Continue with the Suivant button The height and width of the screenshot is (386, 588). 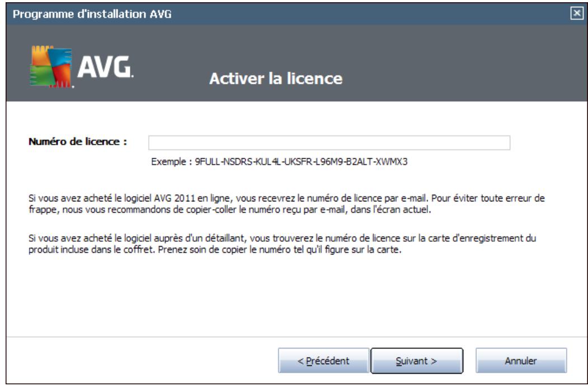[417, 360]
